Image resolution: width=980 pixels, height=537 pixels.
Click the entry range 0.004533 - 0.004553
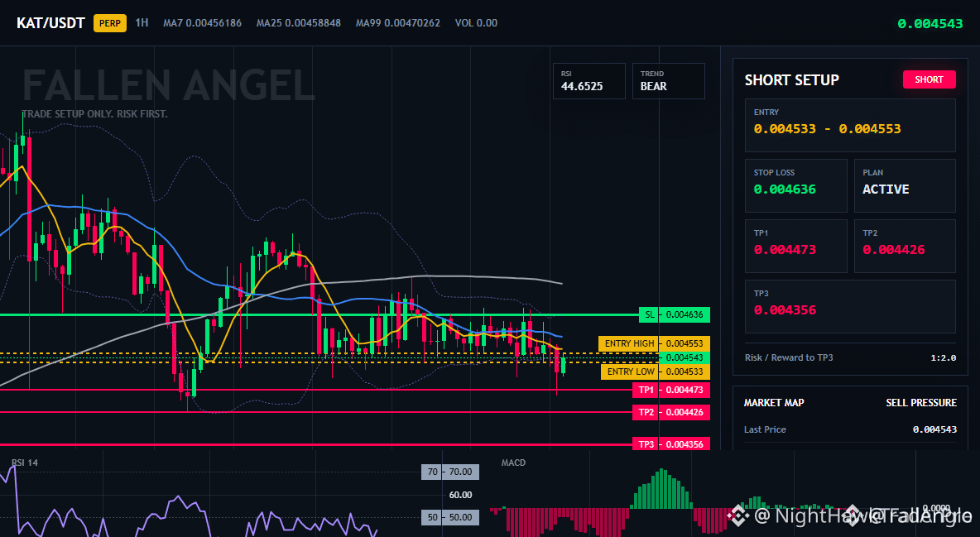pos(827,129)
